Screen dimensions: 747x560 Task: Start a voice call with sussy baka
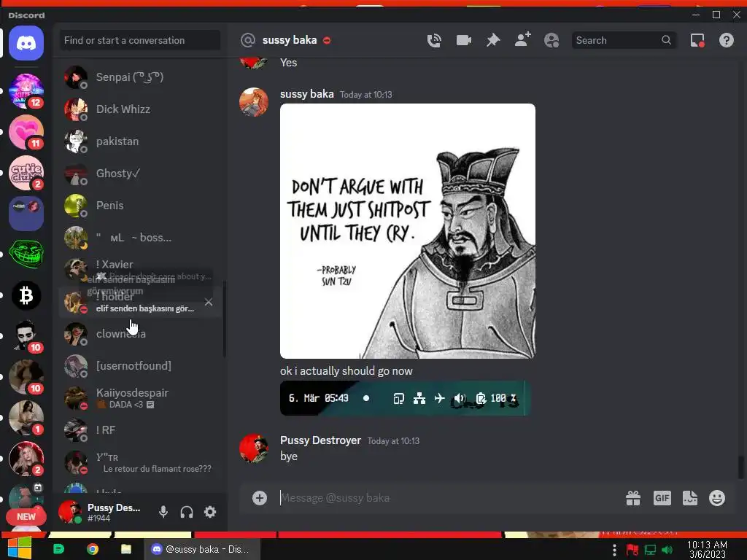pyautogui.click(x=434, y=41)
